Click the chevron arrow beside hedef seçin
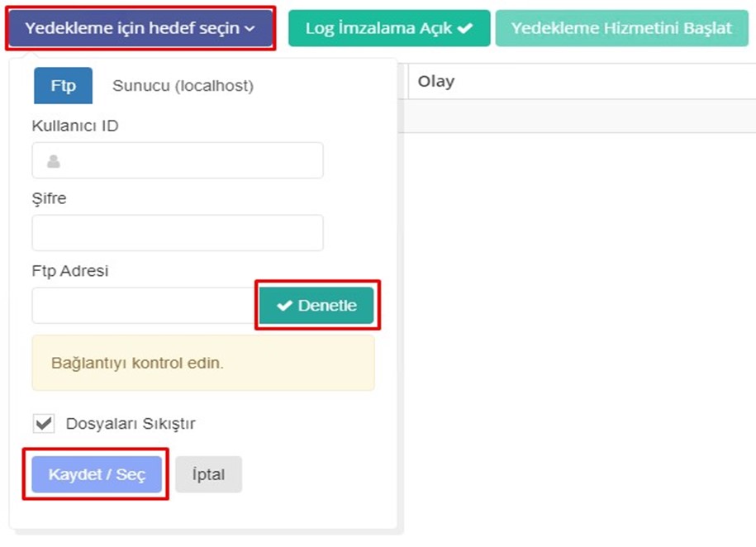Viewport: 756px width, 547px height. coord(250,28)
